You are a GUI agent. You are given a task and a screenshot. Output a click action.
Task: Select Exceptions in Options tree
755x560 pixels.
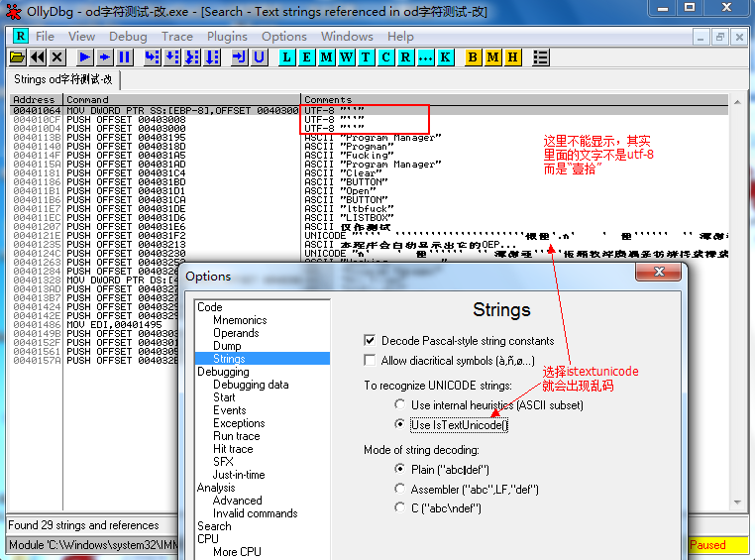click(239, 423)
